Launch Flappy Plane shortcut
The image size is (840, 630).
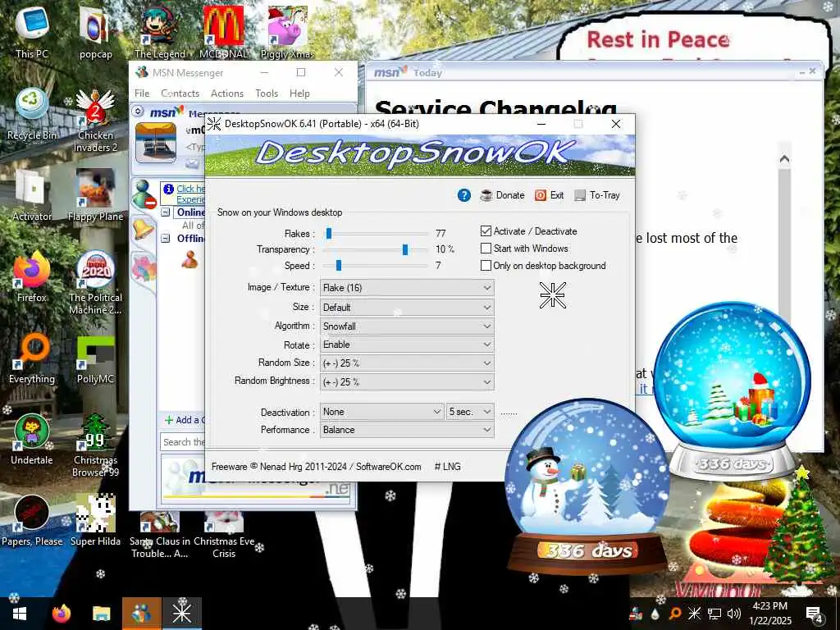[95, 195]
